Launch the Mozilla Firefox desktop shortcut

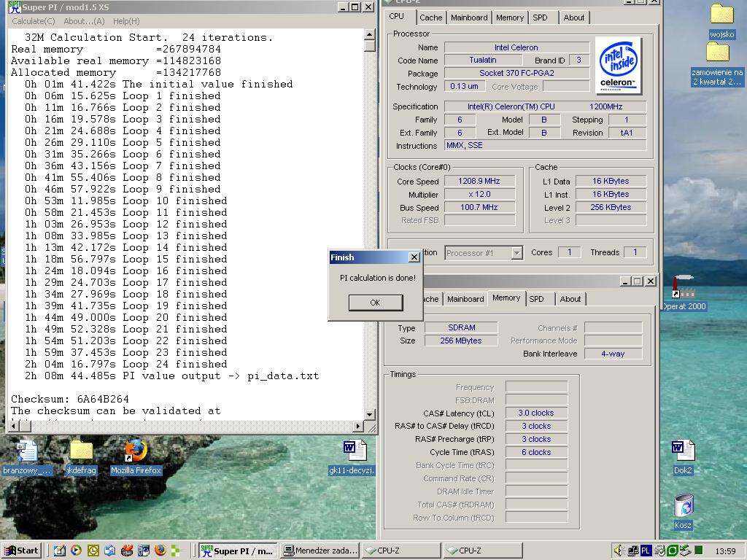pos(136,457)
